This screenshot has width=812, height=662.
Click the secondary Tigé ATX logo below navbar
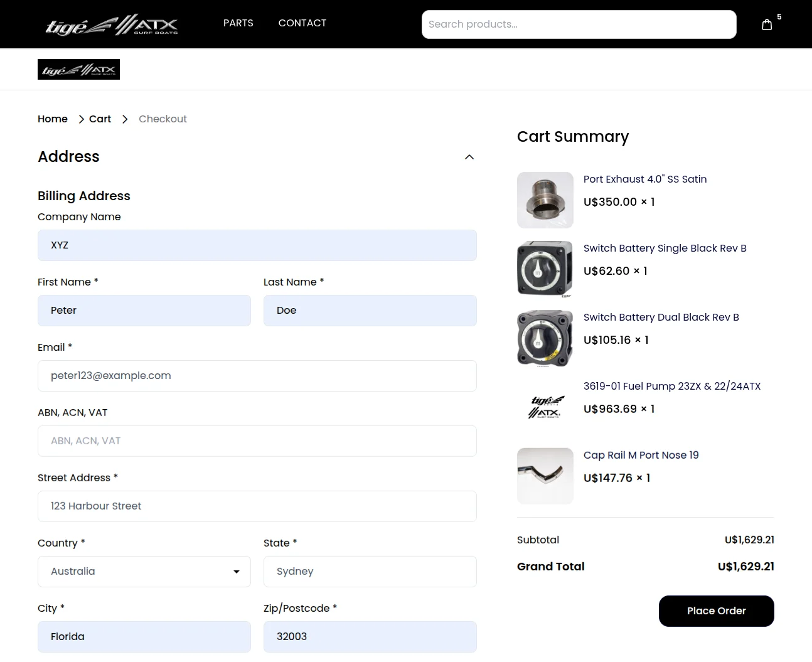click(x=78, y=69)
